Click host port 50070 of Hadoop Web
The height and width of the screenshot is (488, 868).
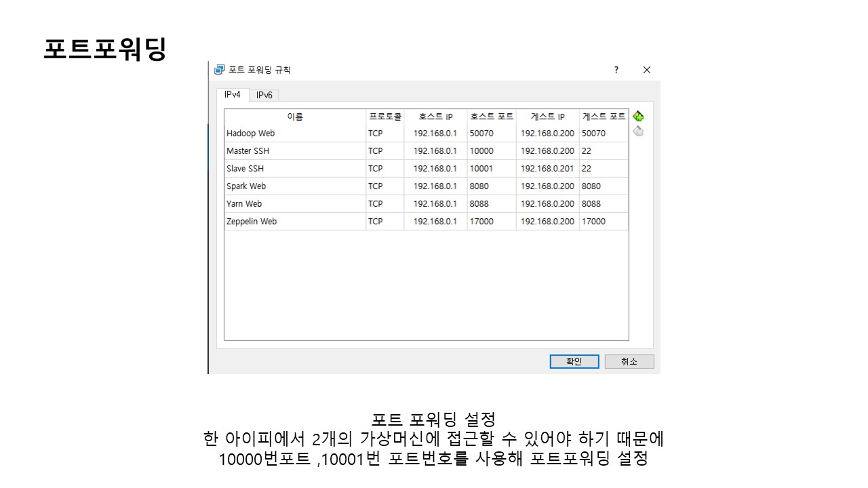492,134
